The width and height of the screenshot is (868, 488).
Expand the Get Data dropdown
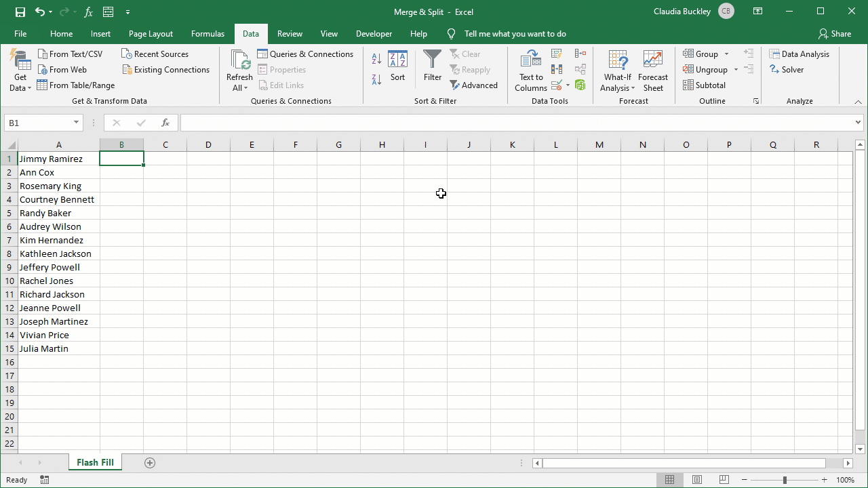pos(20,82)
